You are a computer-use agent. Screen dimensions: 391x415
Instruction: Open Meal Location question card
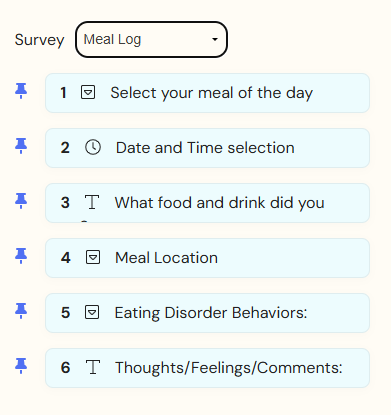[207, 258]
